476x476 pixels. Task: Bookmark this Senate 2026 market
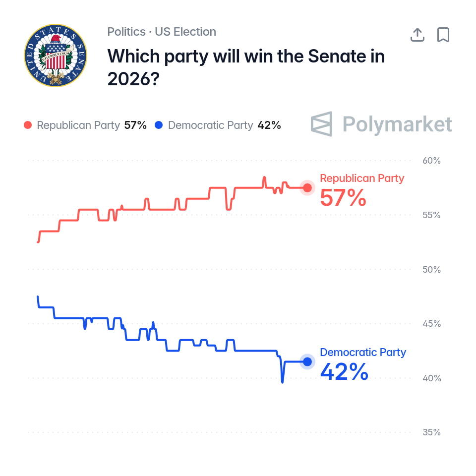pyautogui.click(x=443, y=35)
